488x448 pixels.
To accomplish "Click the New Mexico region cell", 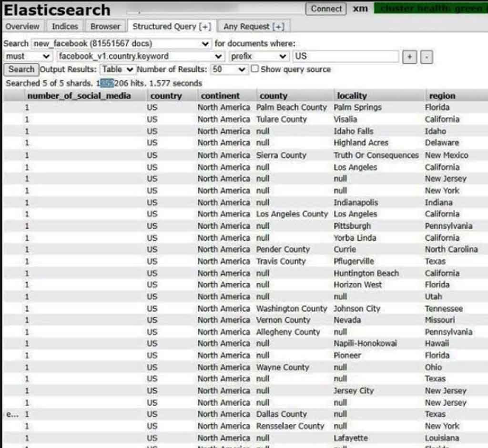I will pyautogui.click(x=446, y=155).
